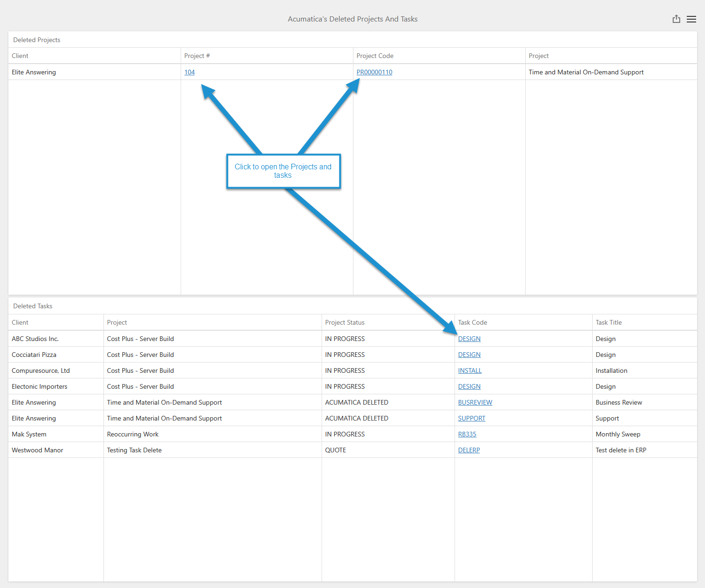Open task code RB335 for Mak System
Screen dimensions: 705x588
pyautogui.click(x=467, y=434)
